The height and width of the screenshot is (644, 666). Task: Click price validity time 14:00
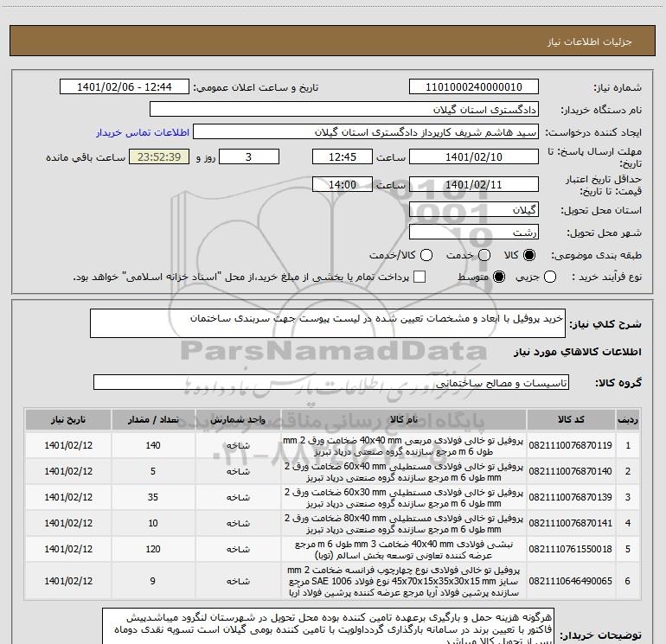point(343,185)
